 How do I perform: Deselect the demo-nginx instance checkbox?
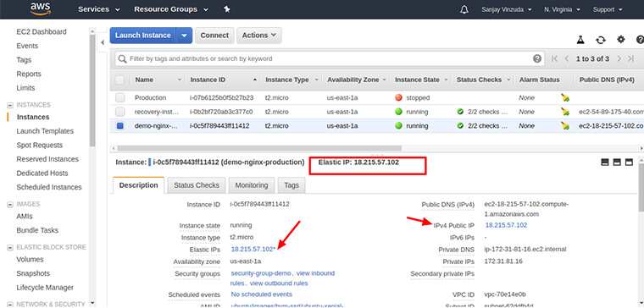(120, 125)
